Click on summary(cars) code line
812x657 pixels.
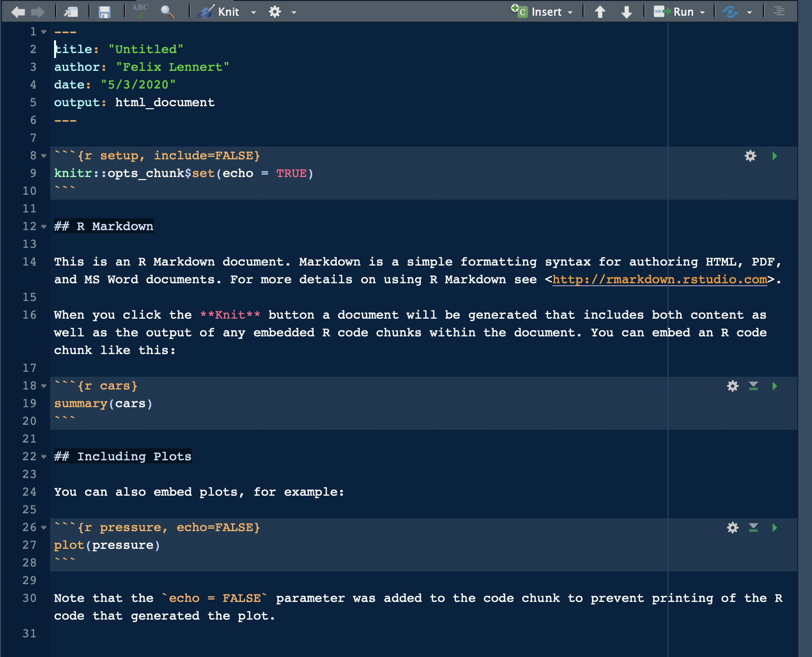(103, 404)
